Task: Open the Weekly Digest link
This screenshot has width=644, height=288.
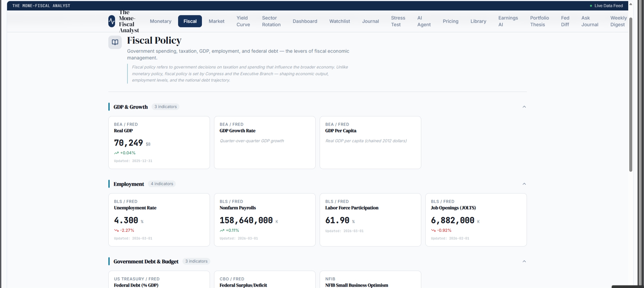Action: pos(619,21)
